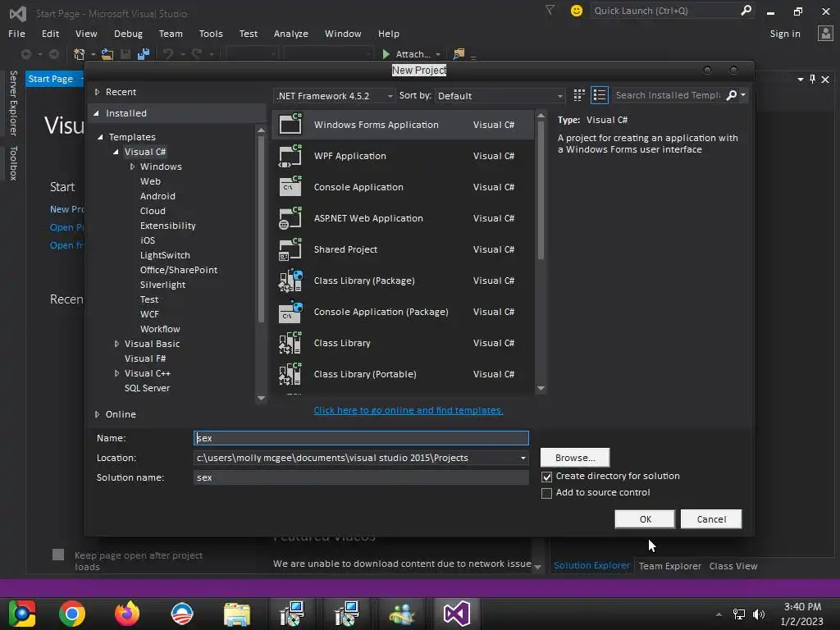The height and width of the screenshot is (630, 840).
Task: Switch templates to small icons view
Action: point(579,95)
